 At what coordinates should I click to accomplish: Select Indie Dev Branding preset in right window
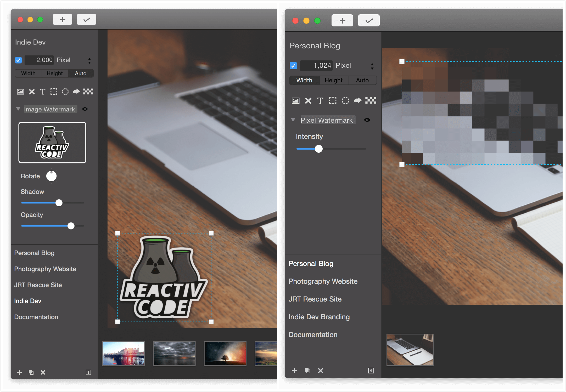pyautogui.click(x=319, y=317)
